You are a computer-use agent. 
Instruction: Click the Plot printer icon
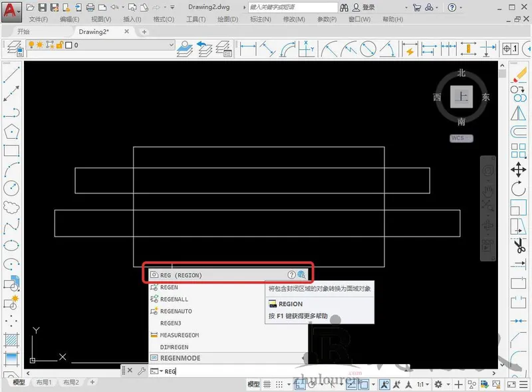tap(90, 7)
